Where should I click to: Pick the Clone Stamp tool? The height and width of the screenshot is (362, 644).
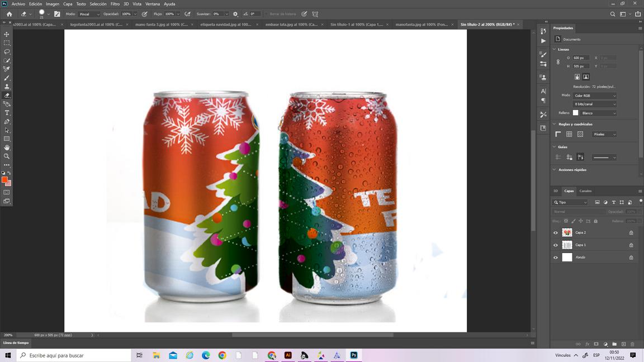pyautogui.click(x=7, y=87)
